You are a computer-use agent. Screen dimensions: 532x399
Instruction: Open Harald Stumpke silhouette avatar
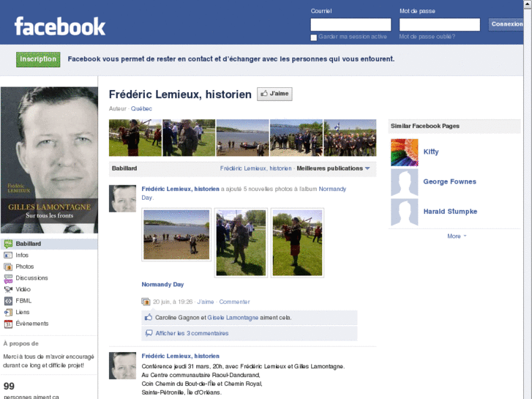pos(405,212)
